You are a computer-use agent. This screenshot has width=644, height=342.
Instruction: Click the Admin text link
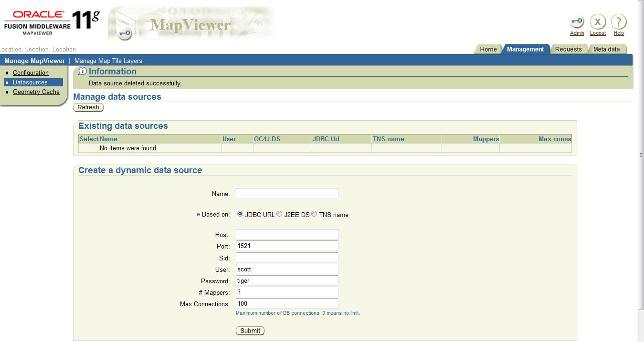tap(577, 33)
